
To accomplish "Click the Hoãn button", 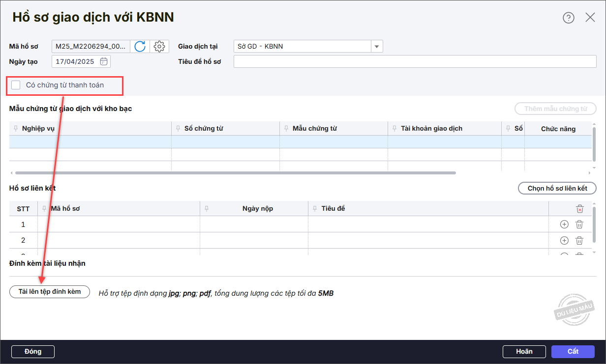I will tap(524, 352).
